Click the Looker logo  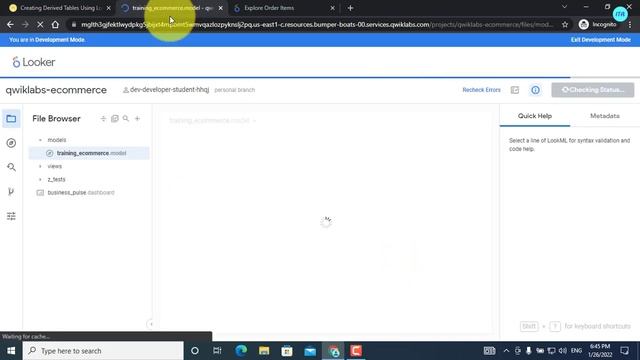click(x=33, y=62)
